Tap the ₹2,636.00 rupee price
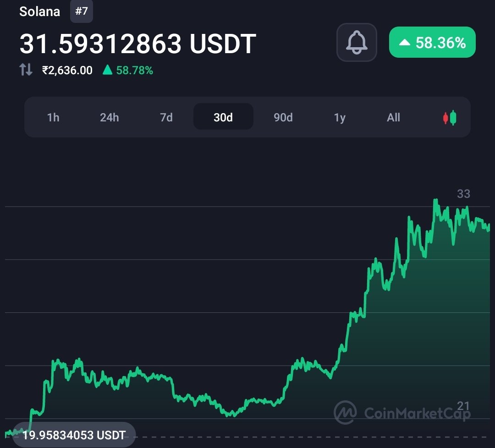 [x=67, y=70]
